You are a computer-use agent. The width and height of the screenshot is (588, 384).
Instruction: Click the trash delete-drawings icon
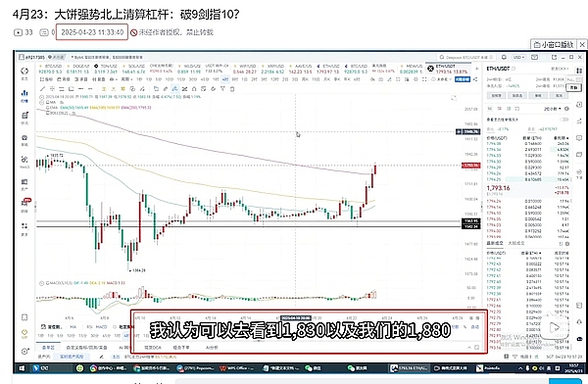pos(232,89)
